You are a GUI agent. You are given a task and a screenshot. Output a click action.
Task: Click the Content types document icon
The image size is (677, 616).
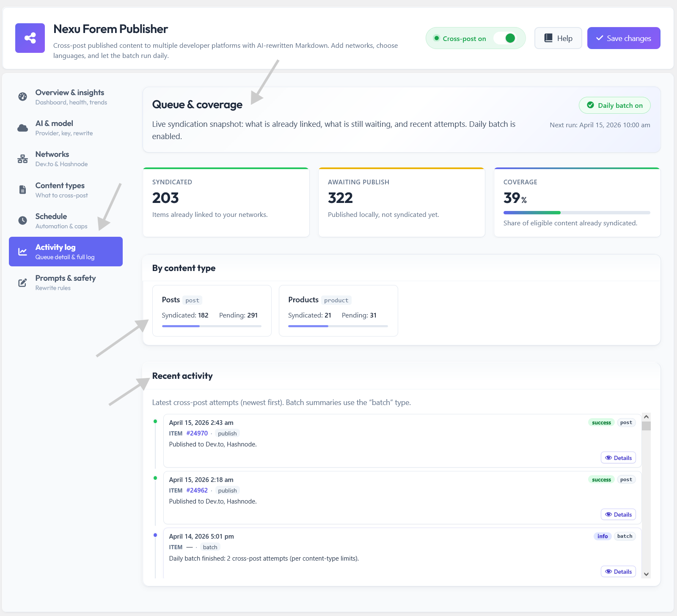pyautogui.click(x=22, y=189)
